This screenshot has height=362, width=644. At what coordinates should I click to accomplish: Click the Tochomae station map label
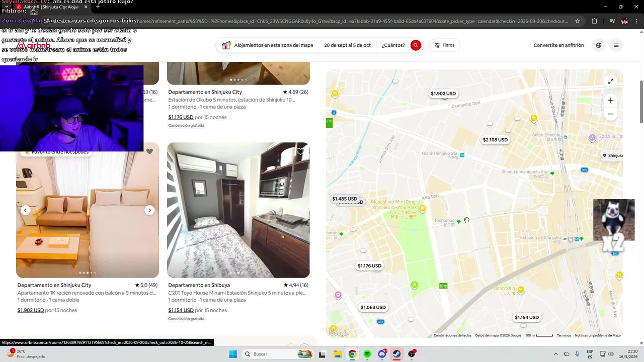tap(444, 221)
